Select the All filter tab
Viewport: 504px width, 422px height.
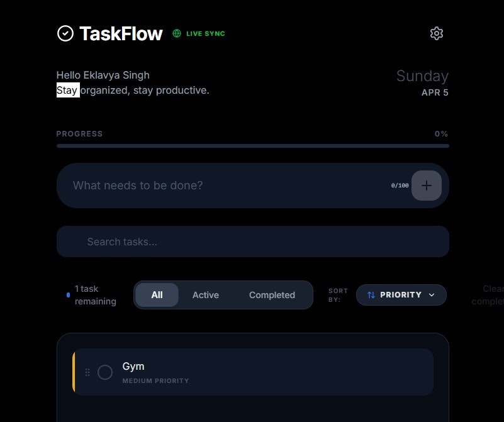point(156,294)
